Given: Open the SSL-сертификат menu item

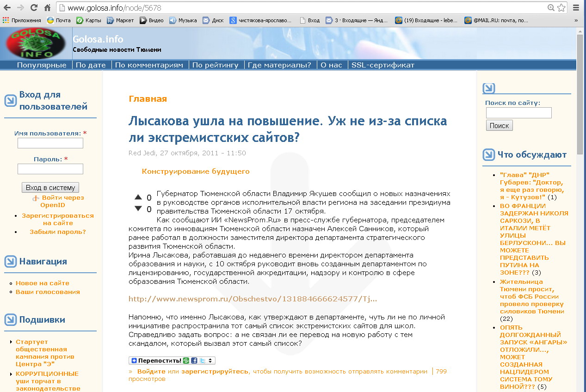Looking at the screenshot, I should [x=383, y=65].
